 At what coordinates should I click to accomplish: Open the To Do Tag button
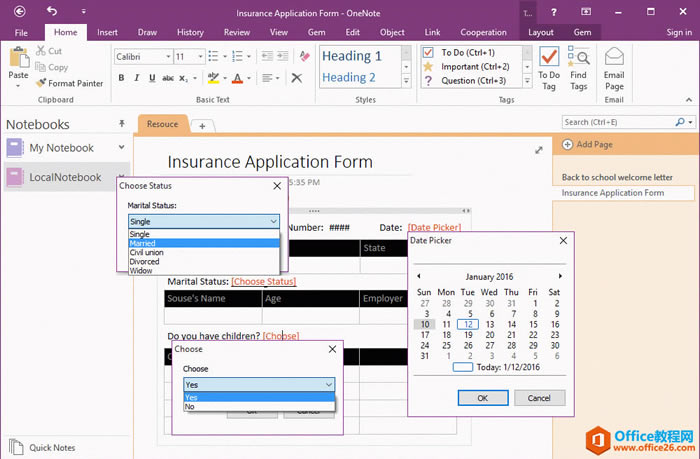click(x=549, y=62)
